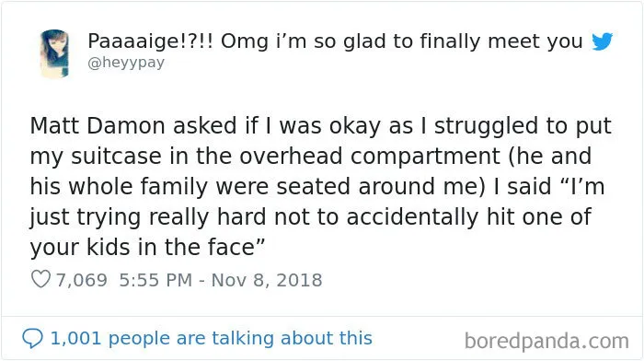The image size is (644, 361).
Task: Click the Nov 8, 2018 date
Action: [267, 280]
